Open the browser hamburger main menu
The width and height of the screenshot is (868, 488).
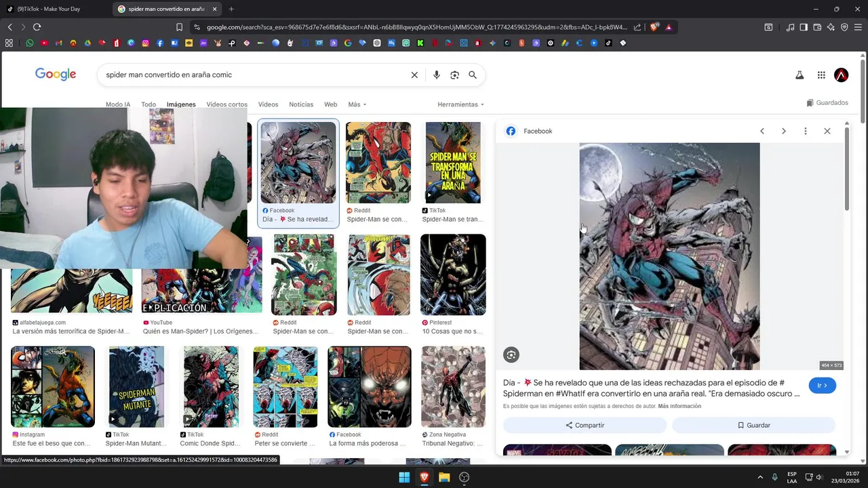[x=858, y=27]
